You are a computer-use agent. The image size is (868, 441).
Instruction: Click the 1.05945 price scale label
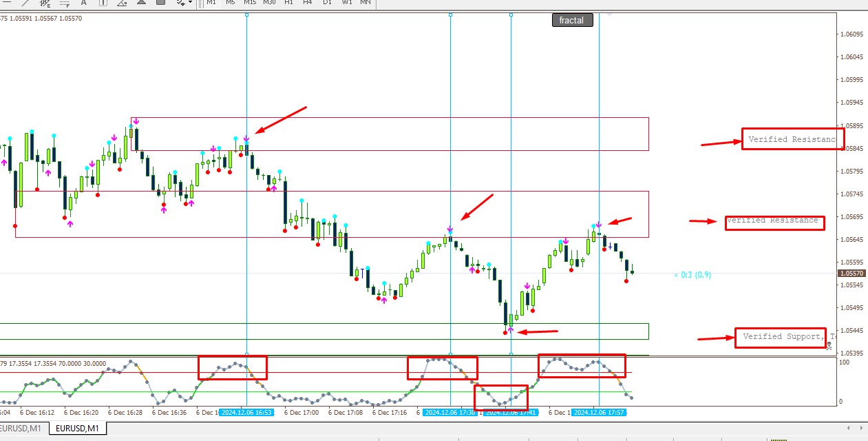852,103
